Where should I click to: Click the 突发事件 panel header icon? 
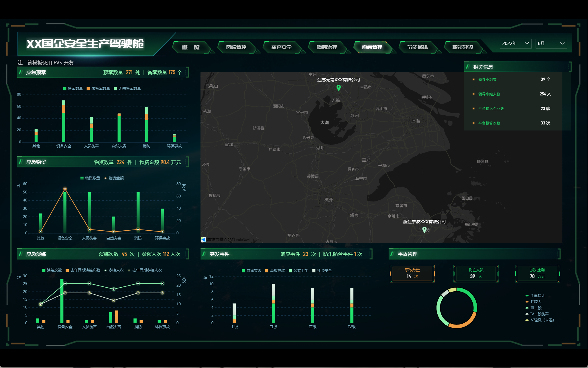tap(204, 254)
